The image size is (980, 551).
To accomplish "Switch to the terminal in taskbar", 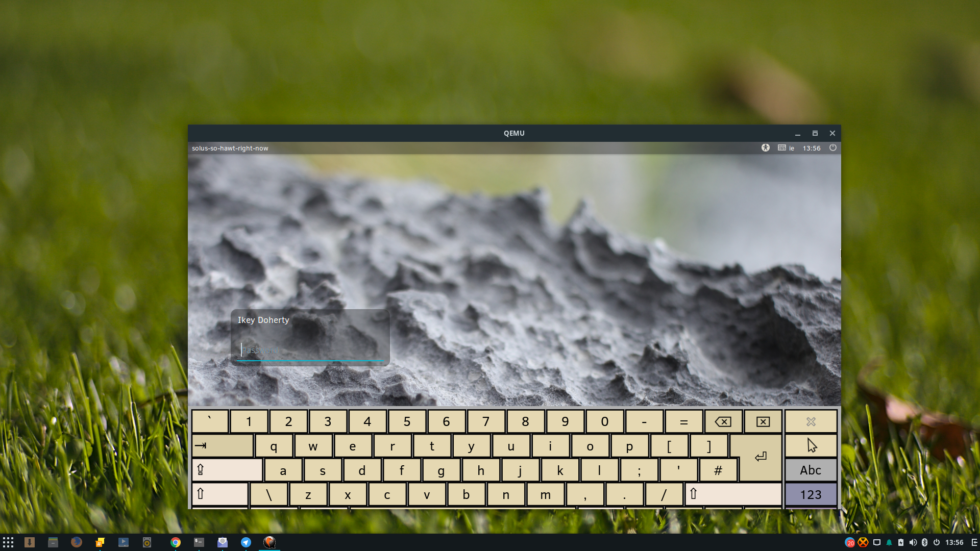I will (x=199, y=542).
